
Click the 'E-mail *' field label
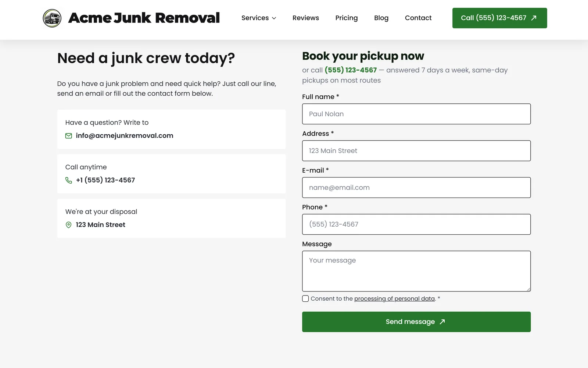click(315, 170)
